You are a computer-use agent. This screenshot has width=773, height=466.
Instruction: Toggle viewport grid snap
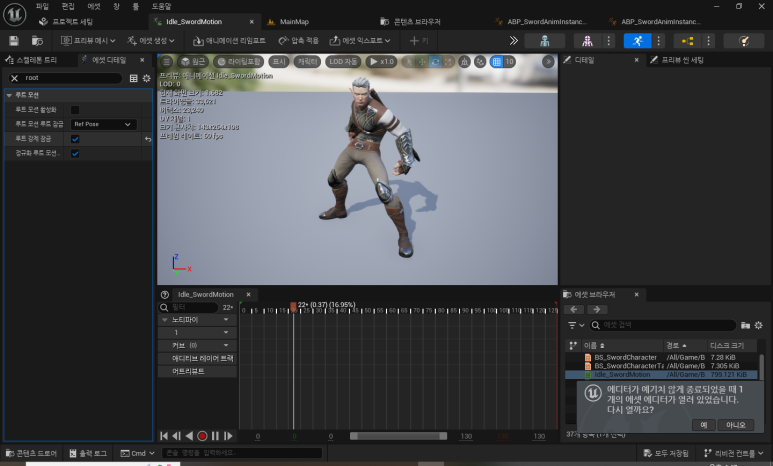(x=496, y=62)
